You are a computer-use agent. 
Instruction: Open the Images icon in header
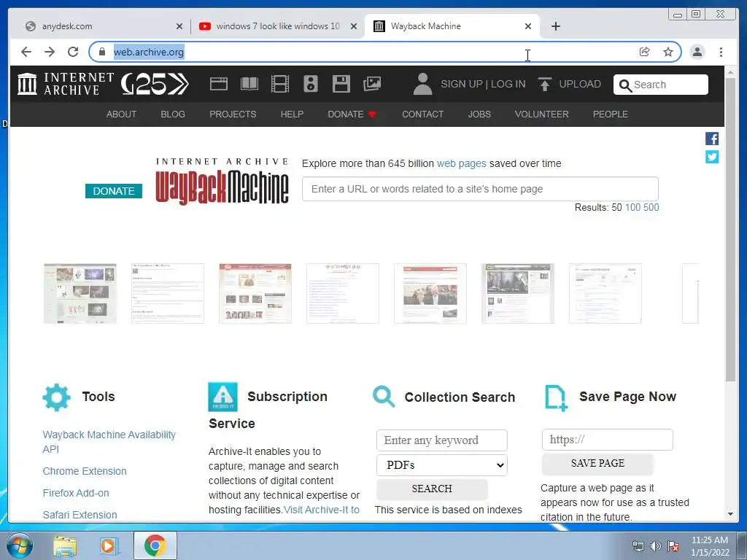(372, 85)
